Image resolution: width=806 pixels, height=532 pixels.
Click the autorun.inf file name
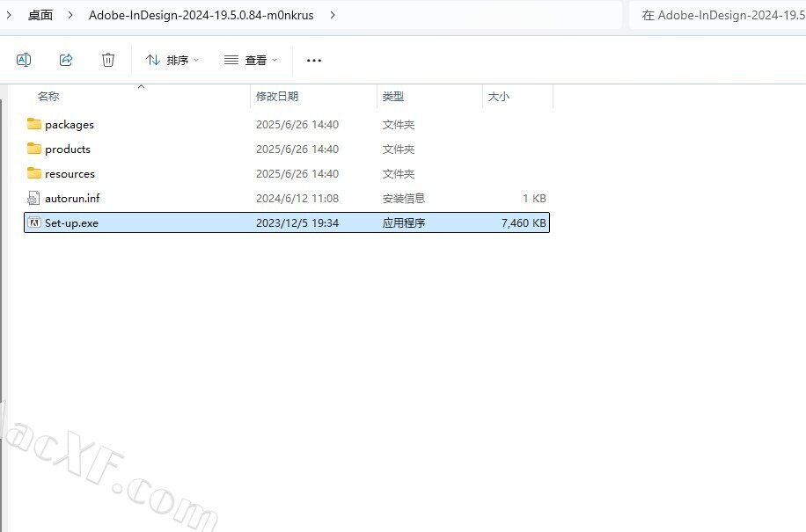(x=72, y=198)
